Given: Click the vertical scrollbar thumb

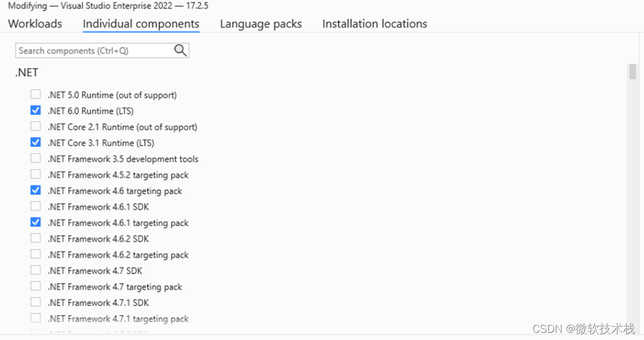Looking at the screenshot, I should tap(633, 72).
